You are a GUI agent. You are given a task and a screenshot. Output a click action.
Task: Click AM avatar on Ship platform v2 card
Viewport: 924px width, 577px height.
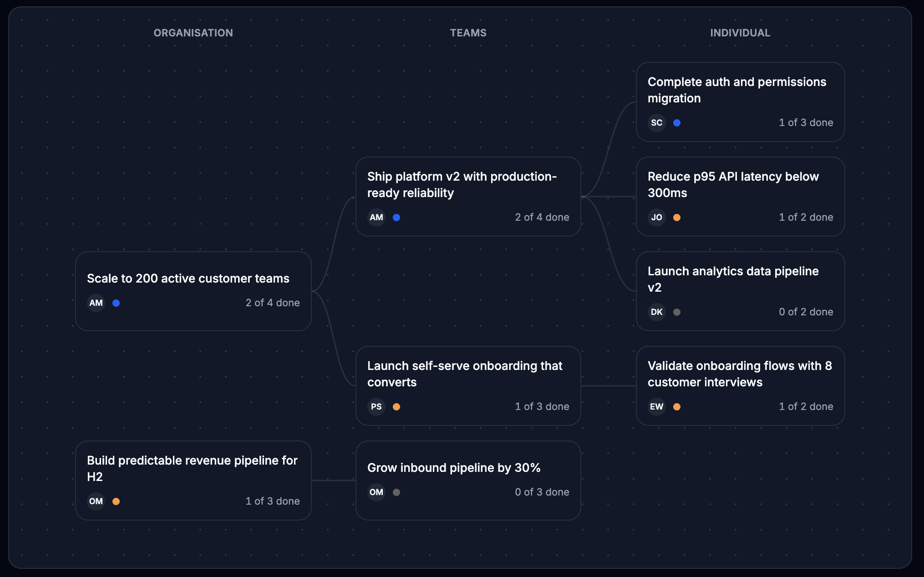(376, 218)
